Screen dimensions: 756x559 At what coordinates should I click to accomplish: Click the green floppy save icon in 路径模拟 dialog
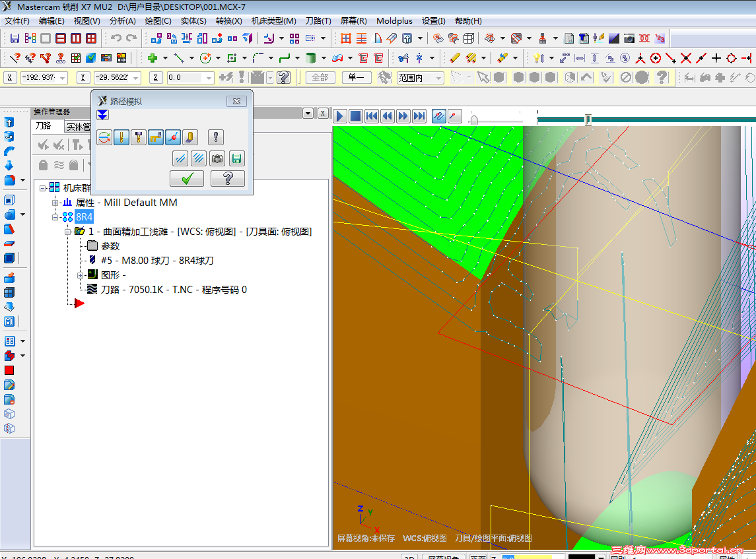tap(236, 158)
